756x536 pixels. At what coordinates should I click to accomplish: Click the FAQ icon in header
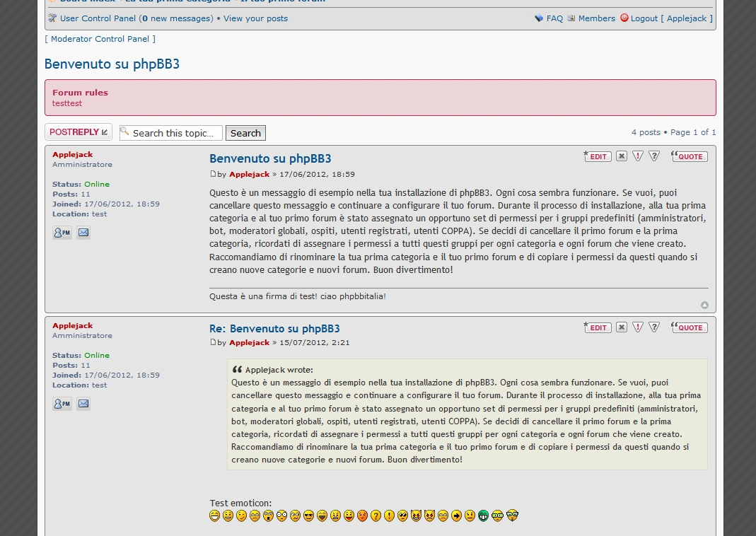coord(539,18)
